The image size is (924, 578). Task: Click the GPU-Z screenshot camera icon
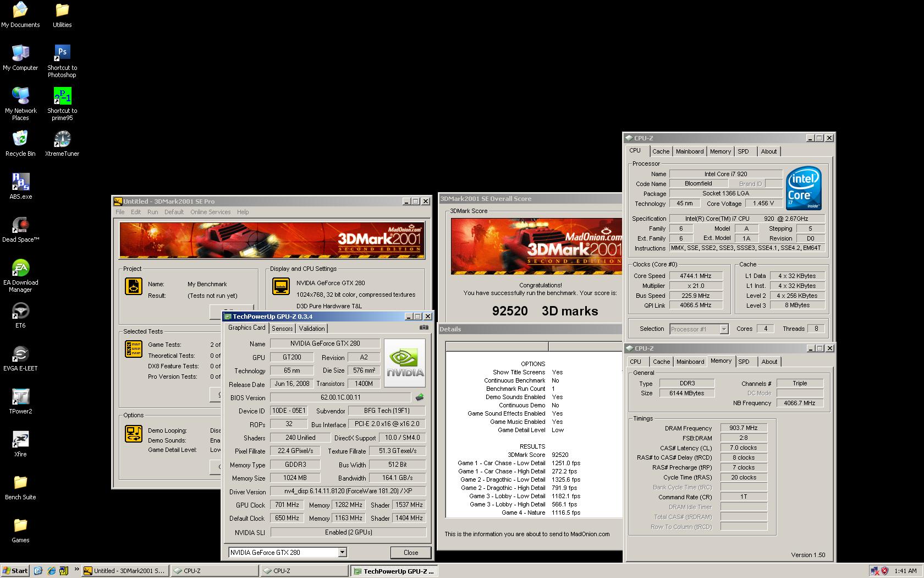pos(424,328)
